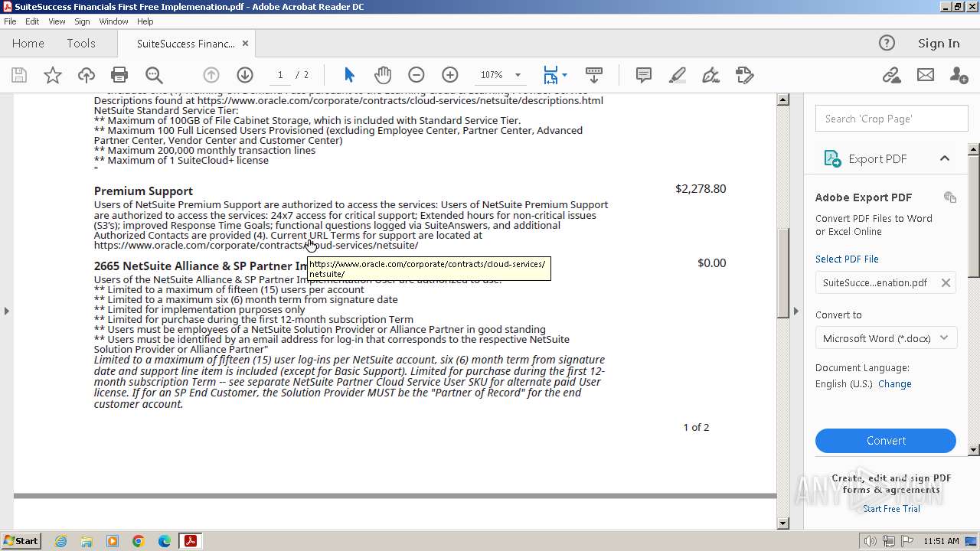Click the $0.00 price
The width and height of the screenshot is (980, 551).
(x=712, y=263)
